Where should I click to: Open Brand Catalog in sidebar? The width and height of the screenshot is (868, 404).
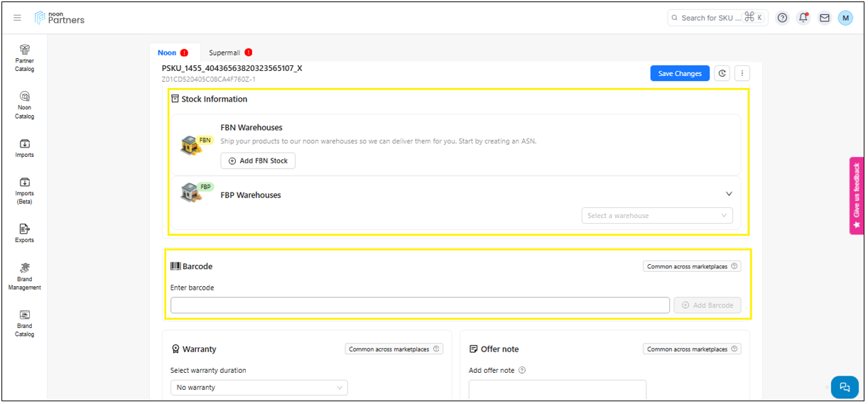coord(25,323)
